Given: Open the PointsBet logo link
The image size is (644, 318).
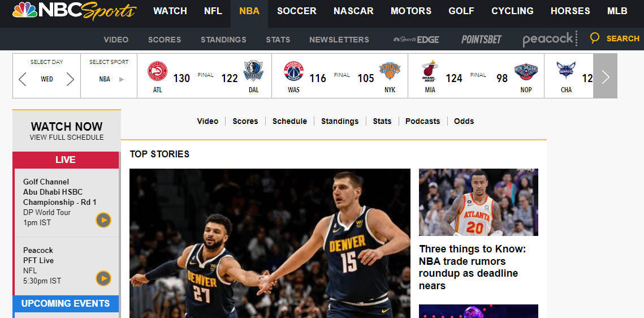Looking at the screenshot, I should pyautogui.click(x=481, y=39).
